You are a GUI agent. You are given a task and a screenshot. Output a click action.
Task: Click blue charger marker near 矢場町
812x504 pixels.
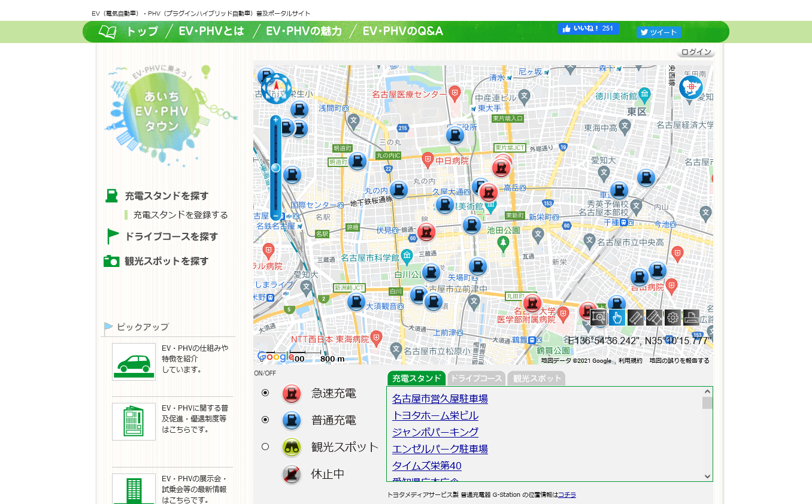point(477,266)
